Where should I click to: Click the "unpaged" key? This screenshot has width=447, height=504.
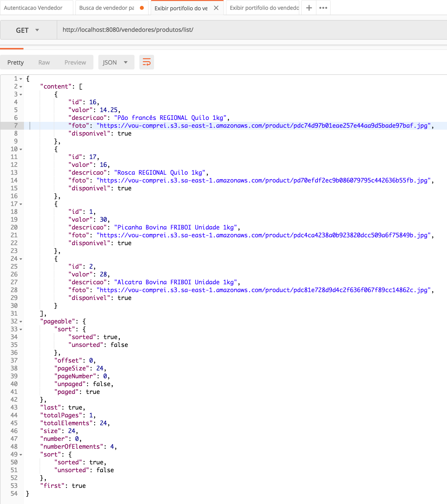point(70,384)
